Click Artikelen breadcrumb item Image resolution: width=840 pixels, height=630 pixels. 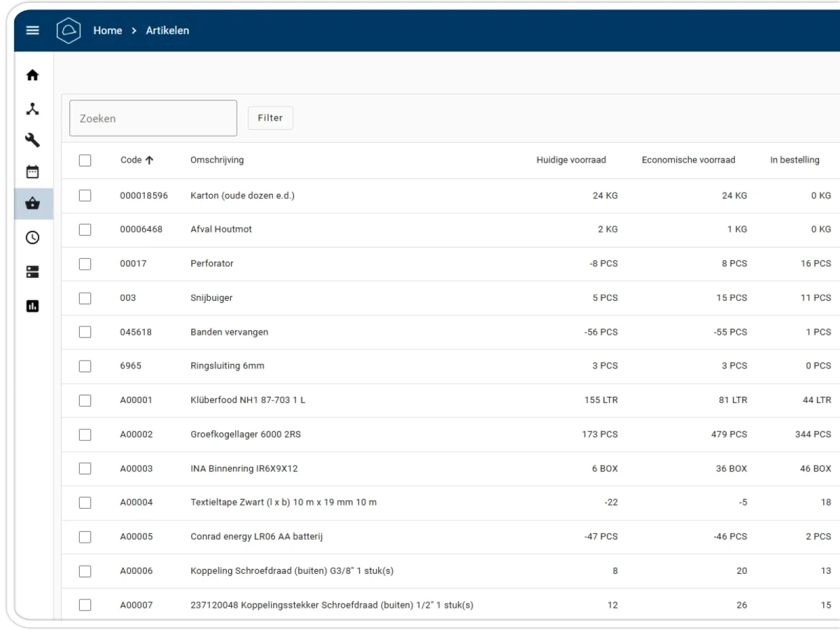click(167, 31)
